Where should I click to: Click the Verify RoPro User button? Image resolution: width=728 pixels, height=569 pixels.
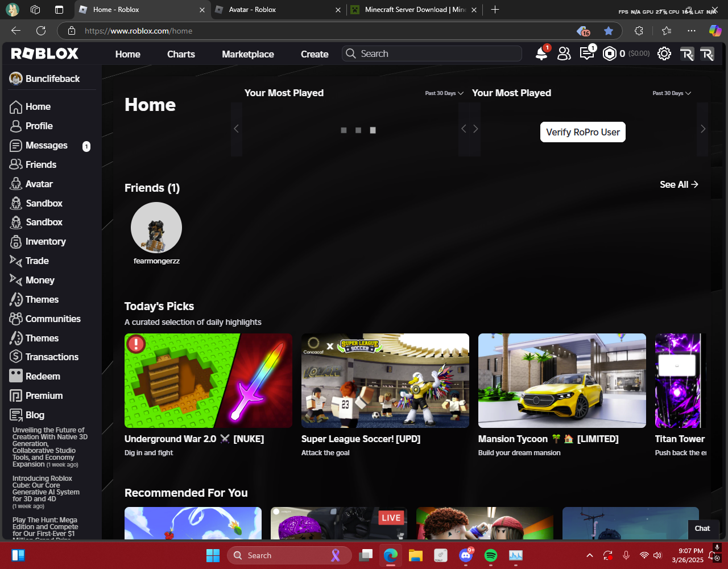[x=582, y=132]
